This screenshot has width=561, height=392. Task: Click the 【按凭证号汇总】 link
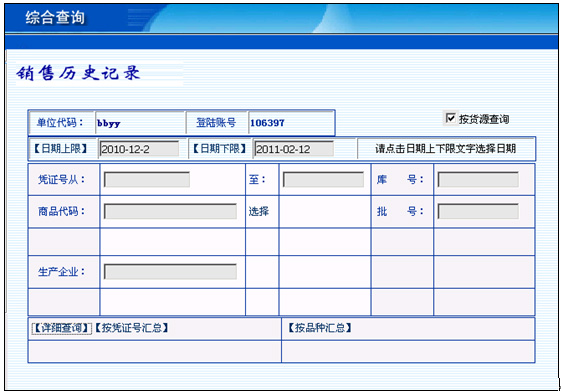point(132,328)
